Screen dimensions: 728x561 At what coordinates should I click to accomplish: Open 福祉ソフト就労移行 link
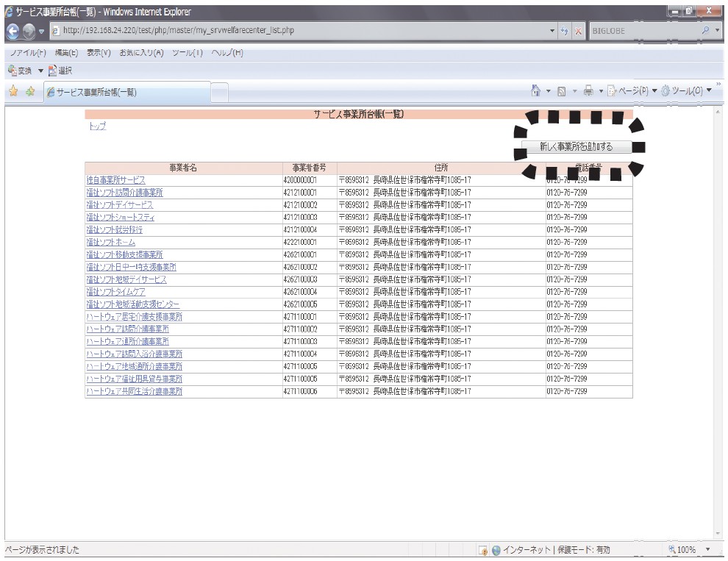[114, 230]
